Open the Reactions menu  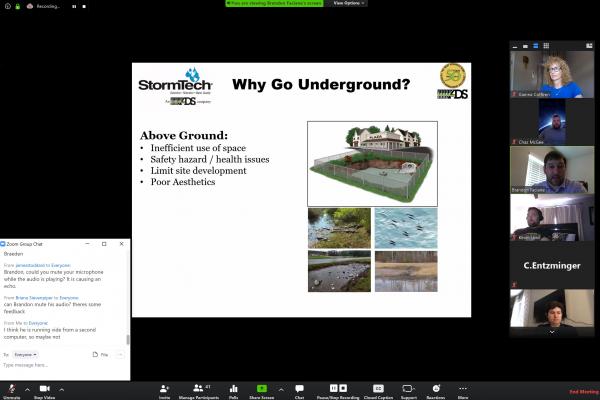436,391
